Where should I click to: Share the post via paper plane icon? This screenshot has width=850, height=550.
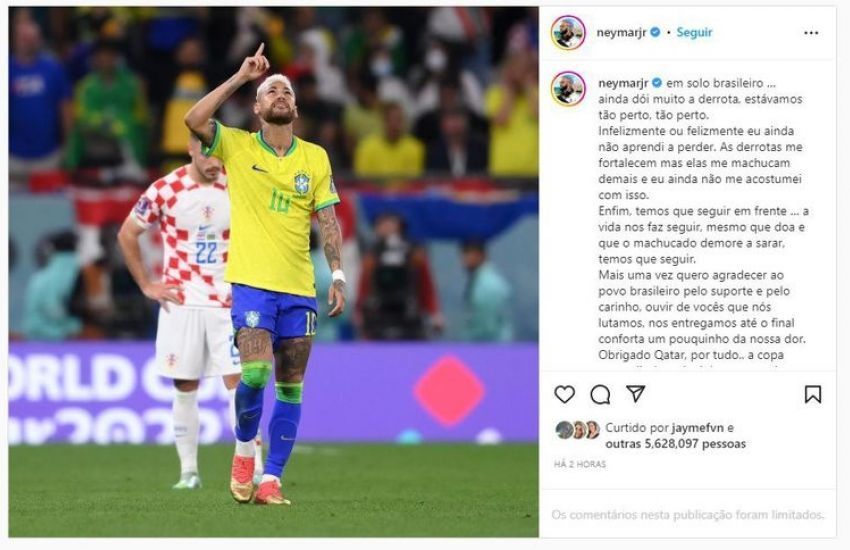pos(635,393)
